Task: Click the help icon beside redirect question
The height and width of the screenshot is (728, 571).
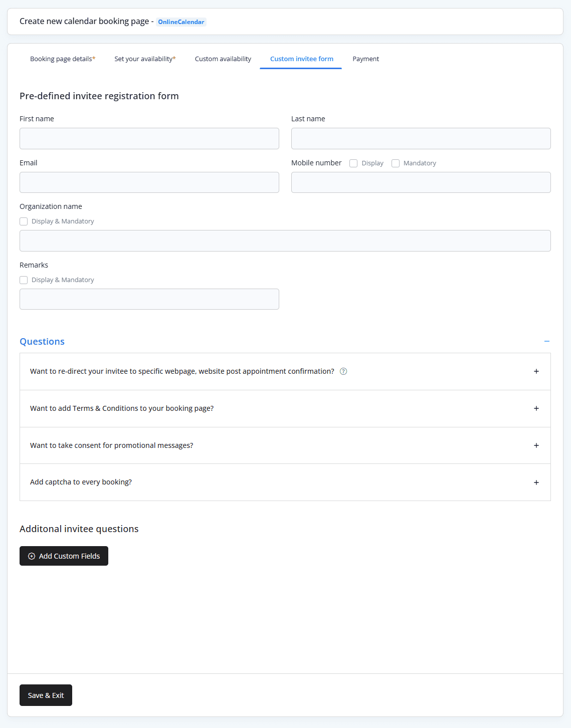Action: pyautogui.click(x=343, y=371)
